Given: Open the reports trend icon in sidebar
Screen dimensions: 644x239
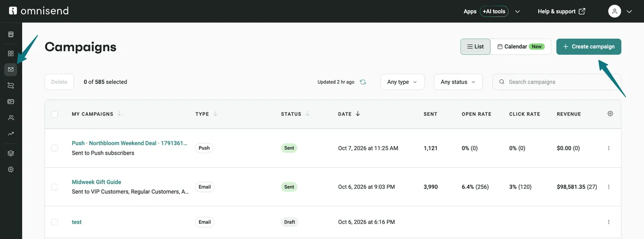Looking at the screenshot, I should click(x=11, y=134).
